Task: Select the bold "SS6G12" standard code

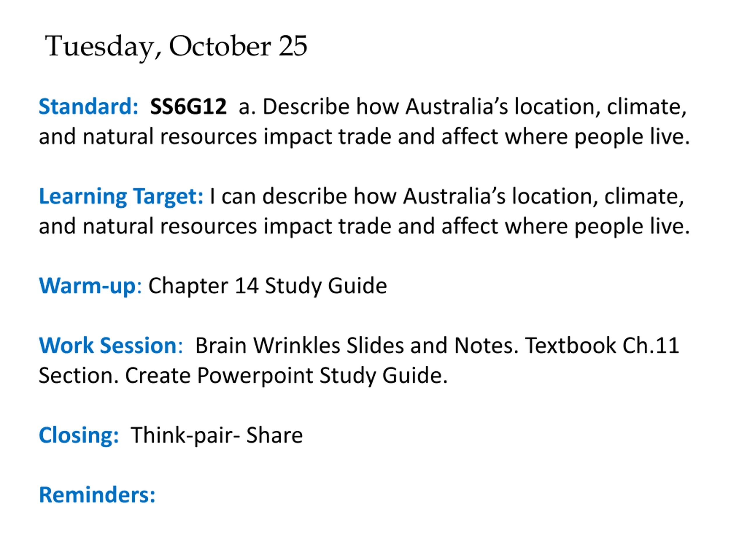Action: (x=188, y=107)
